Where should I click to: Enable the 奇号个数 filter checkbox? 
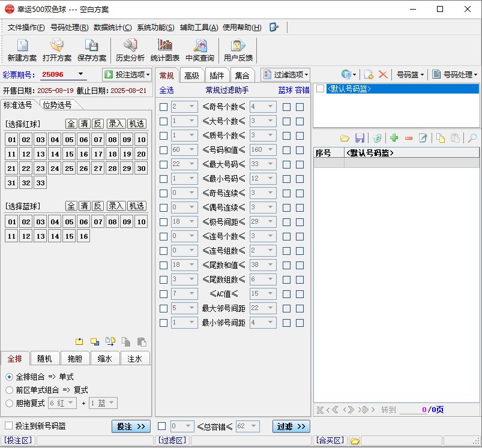163,107
